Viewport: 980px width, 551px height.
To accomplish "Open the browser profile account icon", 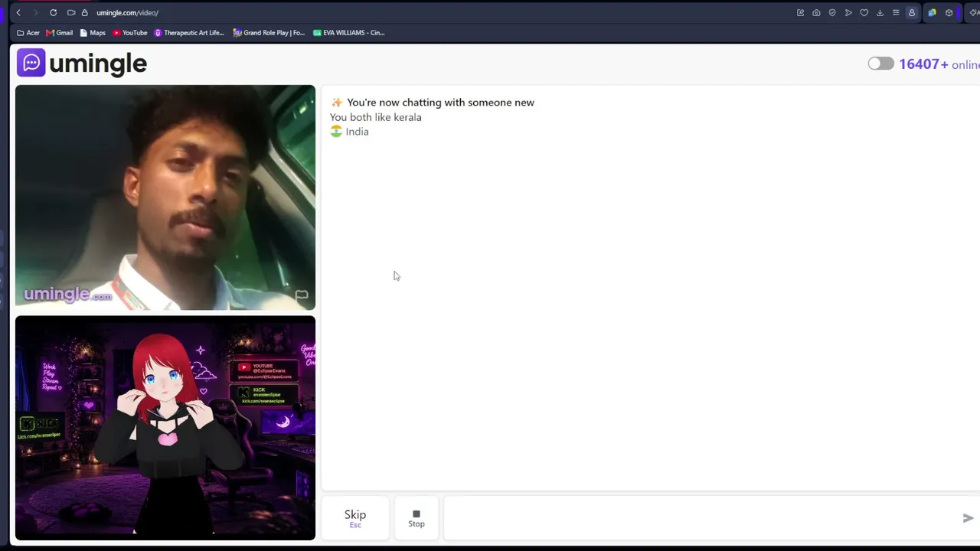I will (x=912, y=12).
